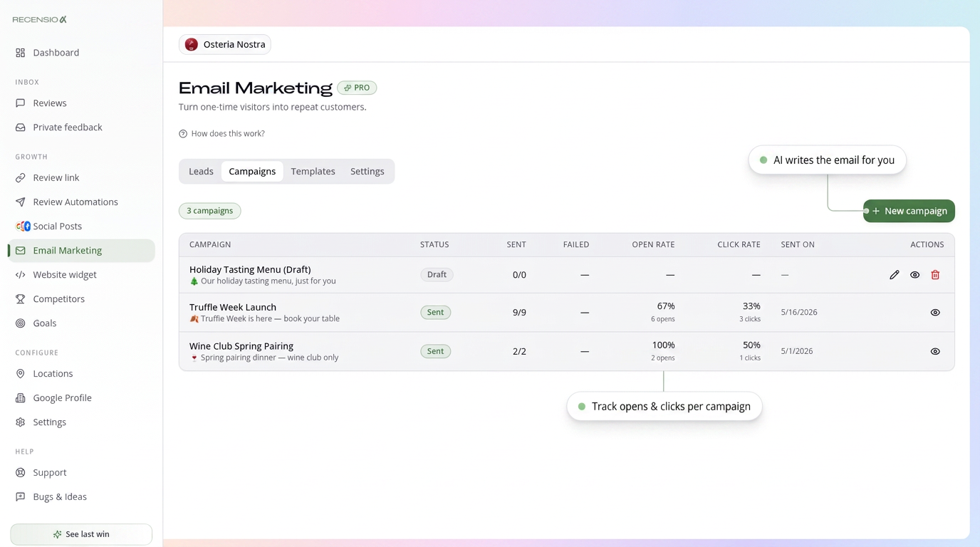This screenshot has height=547, width=980.
Task: Click the See last win button
Action: [x=81, y=534]
